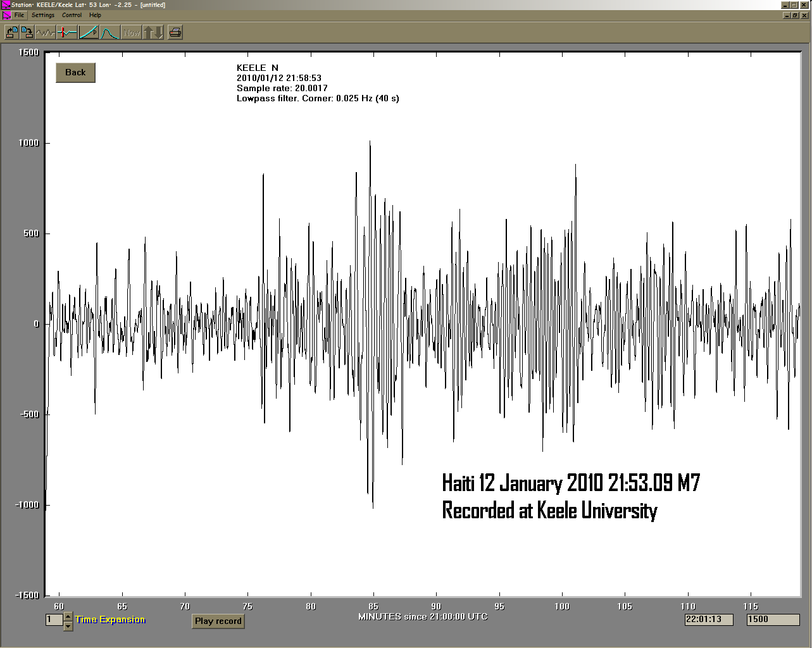
Task: Open the Control menu
Action: point(72,15)
